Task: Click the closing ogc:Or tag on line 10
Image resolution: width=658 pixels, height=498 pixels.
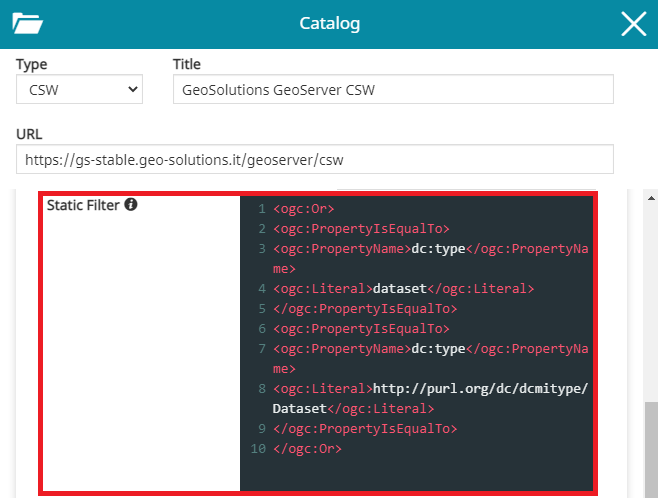Action: [x=307, y=449]
